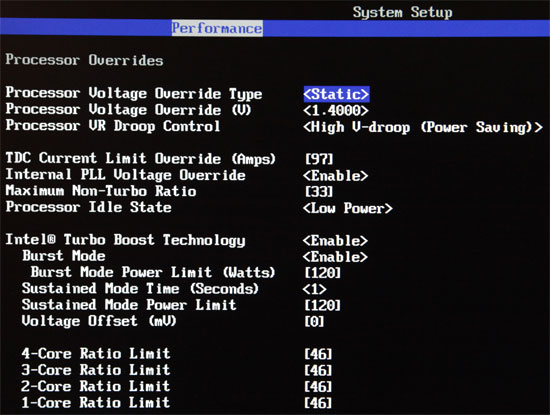Change the 1.4000 processor voltage value
Image resolution: width=550 pixels, height=415 pixels.
tap(336, 111)
